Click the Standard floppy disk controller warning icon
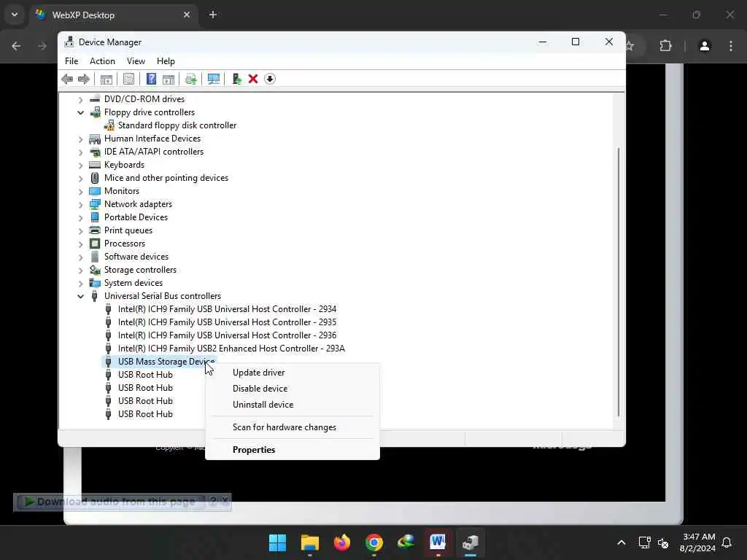Image resolution: width=747 pixels, height=560 pixels. pos(109,125)
